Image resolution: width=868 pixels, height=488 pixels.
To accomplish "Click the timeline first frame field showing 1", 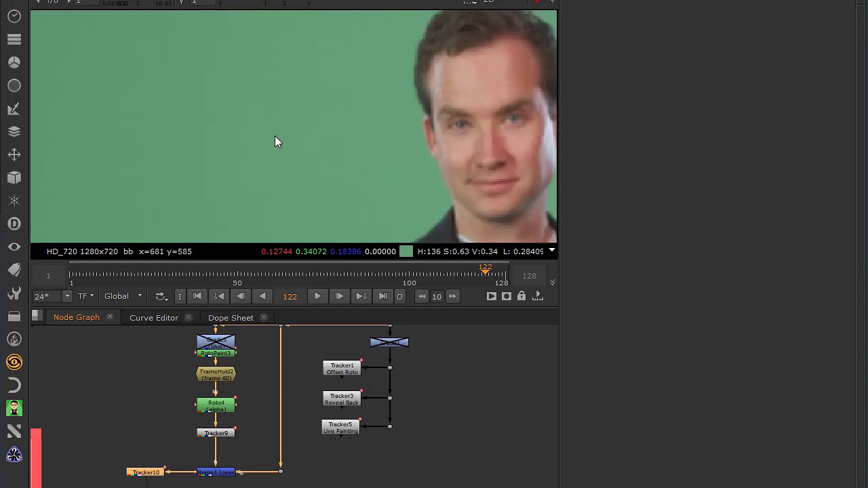I will [48, 276].
